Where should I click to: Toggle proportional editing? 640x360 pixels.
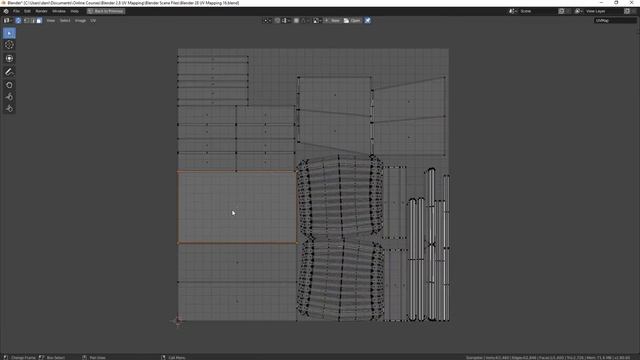click(296, 20)
